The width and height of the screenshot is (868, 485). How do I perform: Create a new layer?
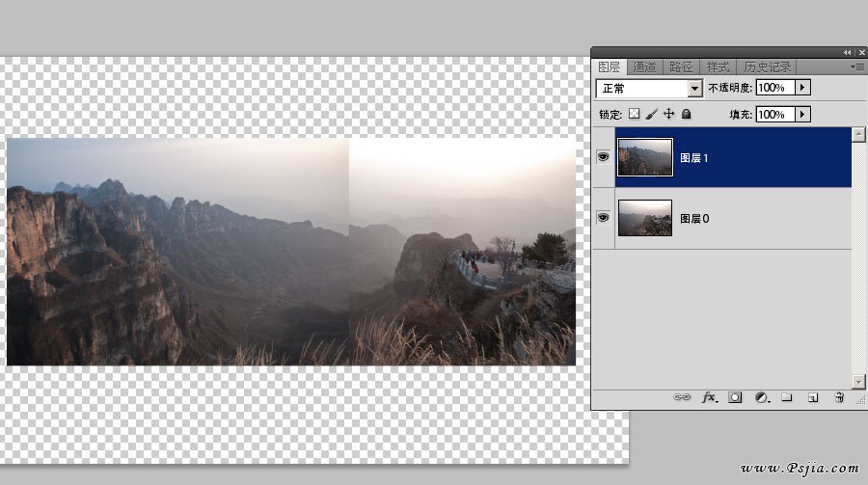(x=813, y=397)
